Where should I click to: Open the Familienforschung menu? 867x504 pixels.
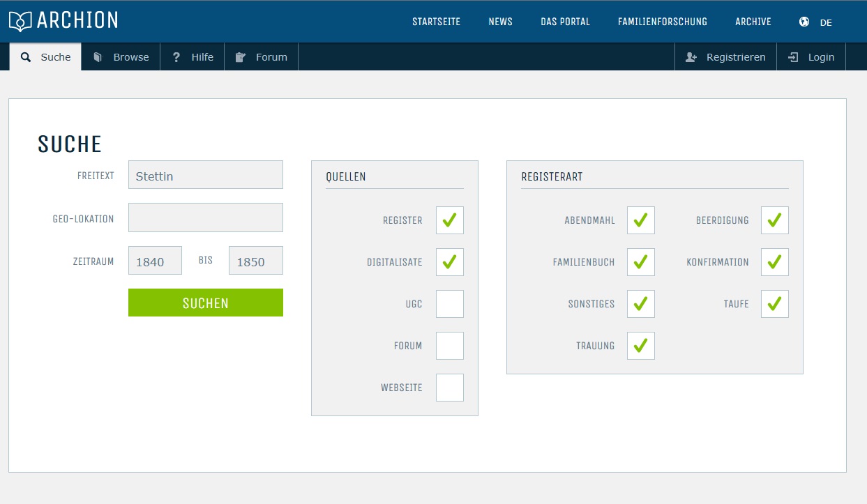click(663, 22)
